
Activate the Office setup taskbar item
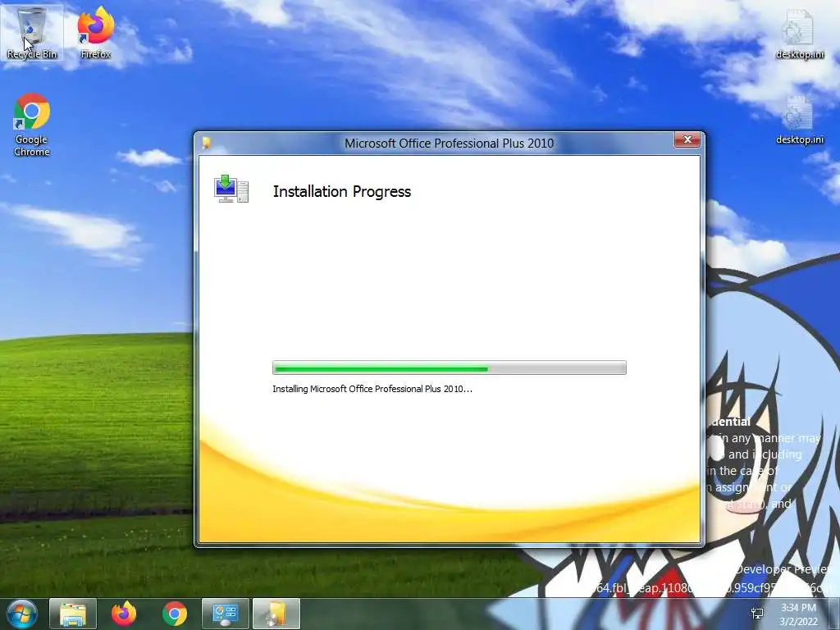click(276, 614)
